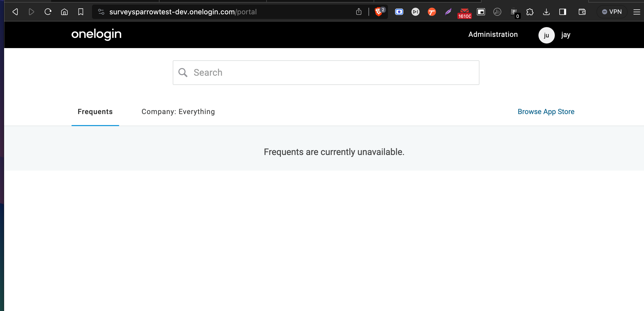View site settings icon beside the URL
This screenshot has height=311, width=644.
pyautogui.click(x=101, y=12)
